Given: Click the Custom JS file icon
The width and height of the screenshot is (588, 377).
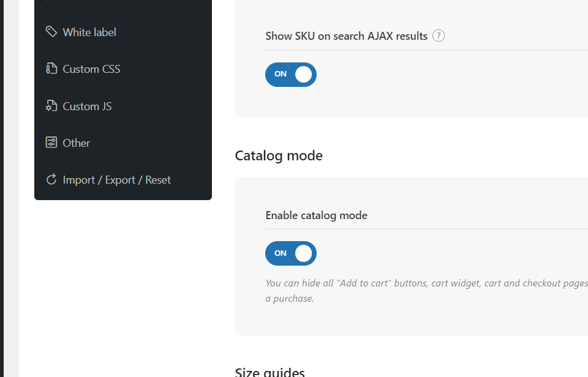Looking at the screenshot, I should pyautogui.click(x=51, y=106).
